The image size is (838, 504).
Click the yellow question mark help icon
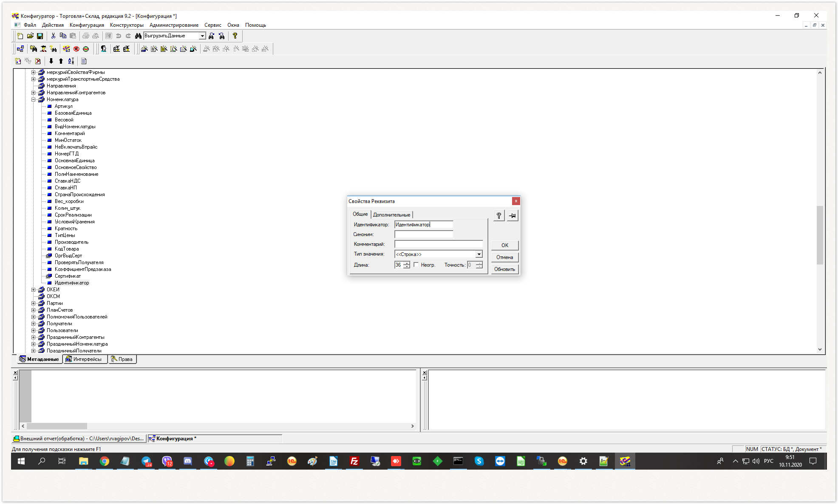pyautogui.click(x=235, y=36)
